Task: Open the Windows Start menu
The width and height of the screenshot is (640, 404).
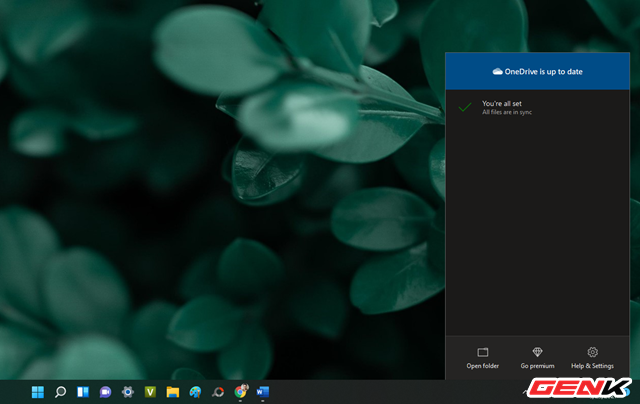Action: coord(38,392)
